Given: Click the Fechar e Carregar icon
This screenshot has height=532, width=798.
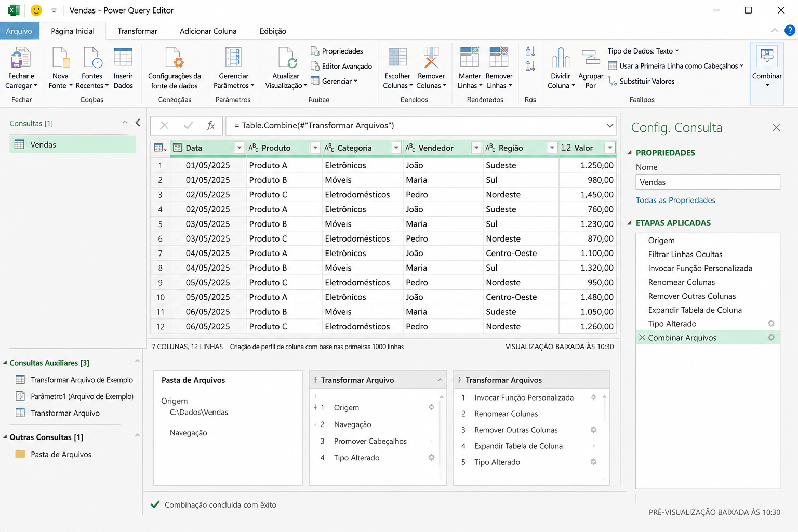Looking at the screenshot, I should (x=21, y=58).
